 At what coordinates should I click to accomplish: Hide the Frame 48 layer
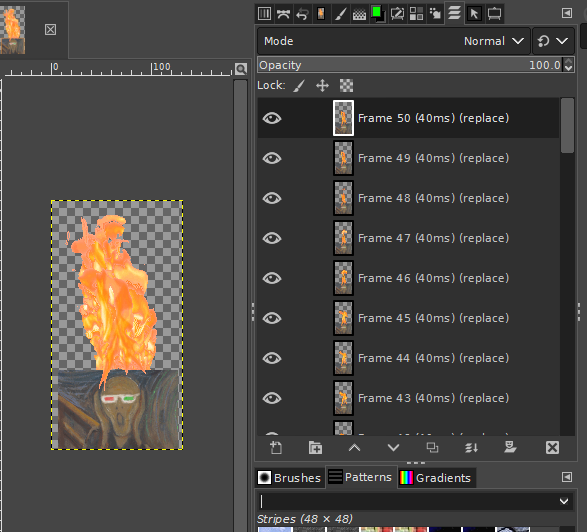point(272,198)
